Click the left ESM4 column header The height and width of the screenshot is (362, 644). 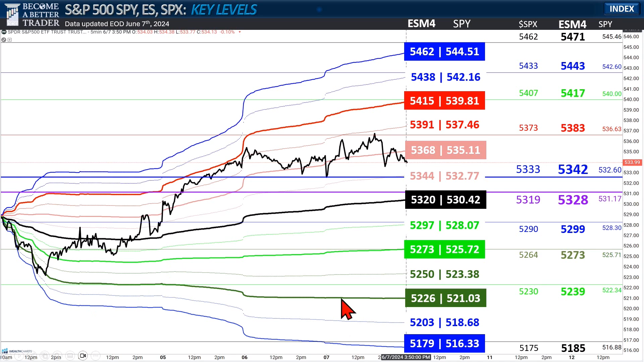[x=421, y=23]
